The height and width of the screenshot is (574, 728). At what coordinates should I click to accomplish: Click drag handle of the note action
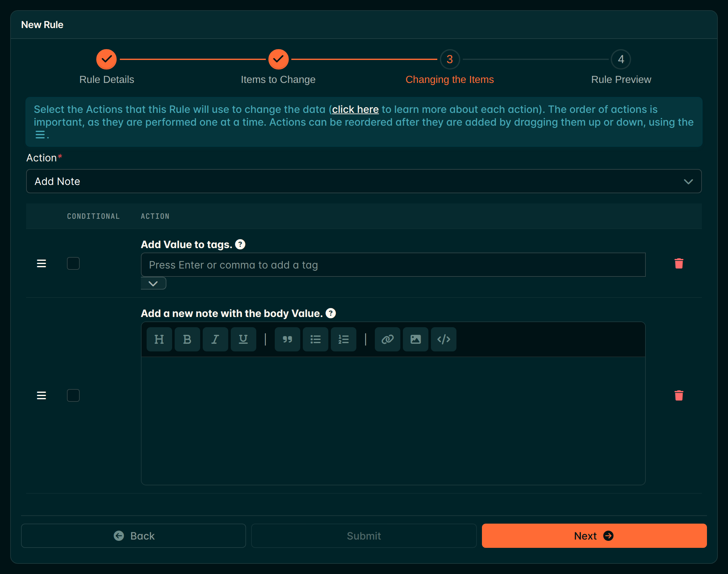pos(41,395)
